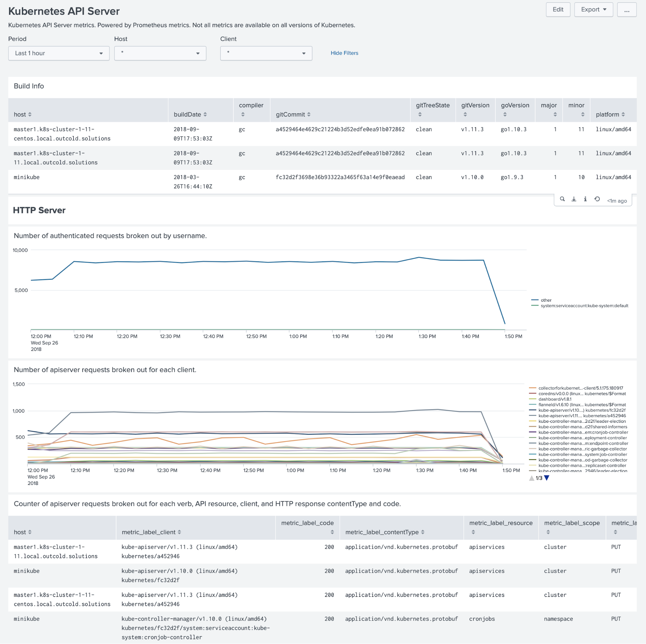Click the search magnifier icon in Build Info panel
Image resolution: width=646 pixels, height=644 pixels.
[x=562, y=199]
